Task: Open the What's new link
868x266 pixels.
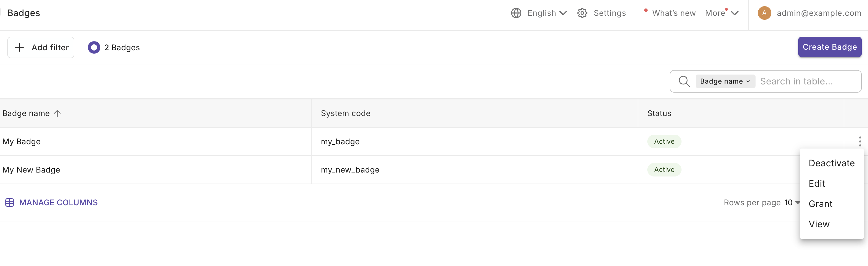Action: tap(673, 13)
